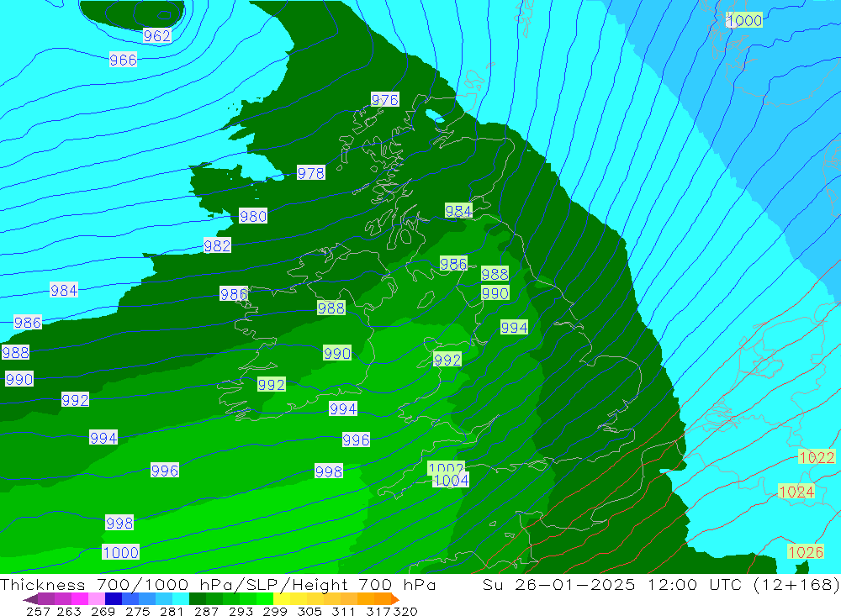This screenshot has width=841, height=616.
Task: Click the legend value 263
Action: point(69,611)
